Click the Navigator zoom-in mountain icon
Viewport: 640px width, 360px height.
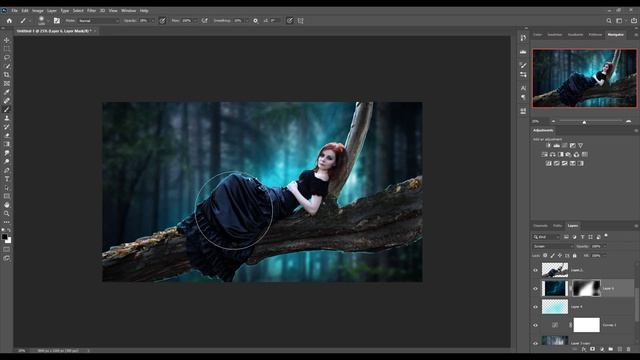pos(628,121)
